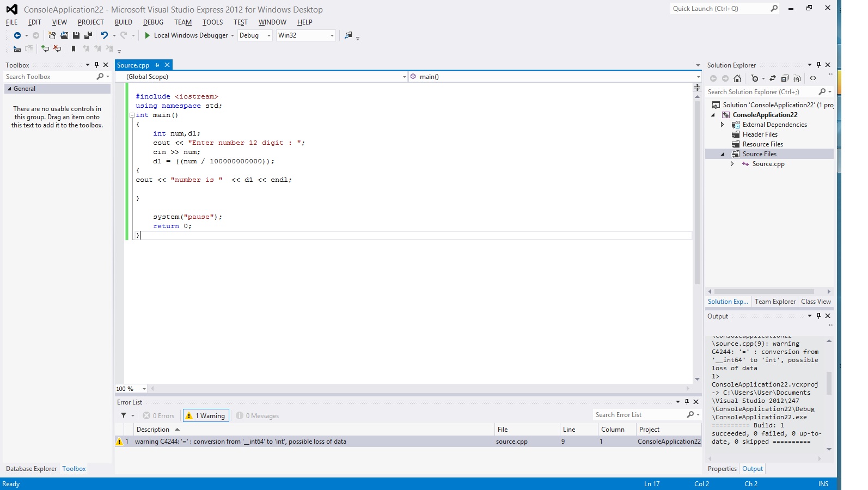
Task: Toggle the '1 Warning' filter in Error List
Action: [206, 416]
